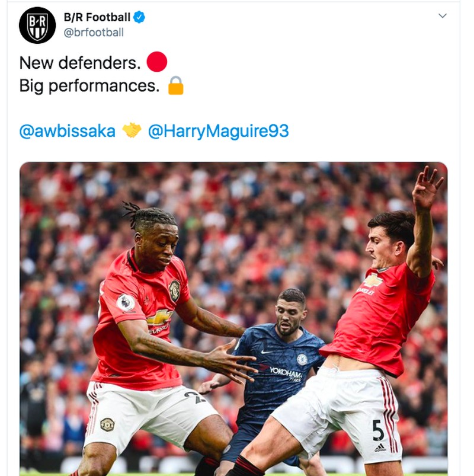The height and width of the screenshot is (476, 474).
Task: Click the handshake emoji between mentions
Action: point(132,130)
